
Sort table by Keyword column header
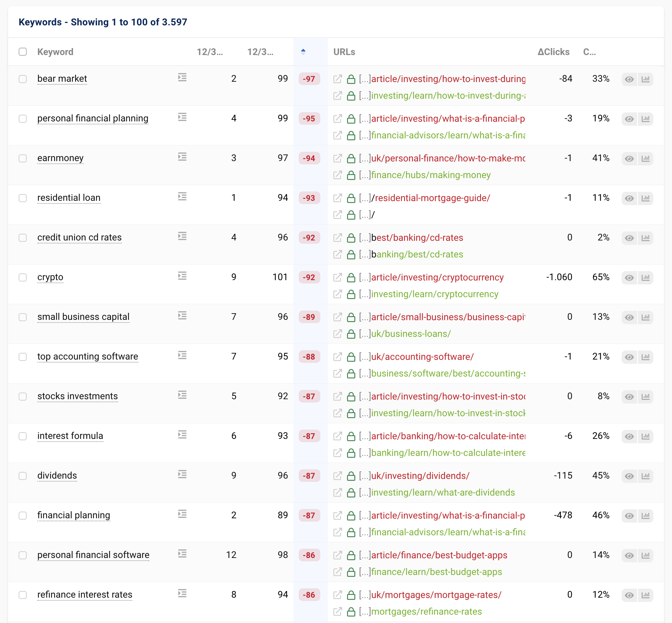click(55, 52)
